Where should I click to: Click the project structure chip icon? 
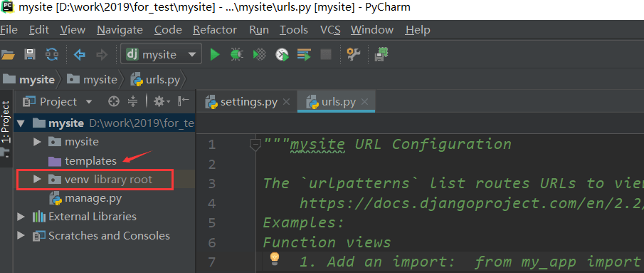coord(381,54)
